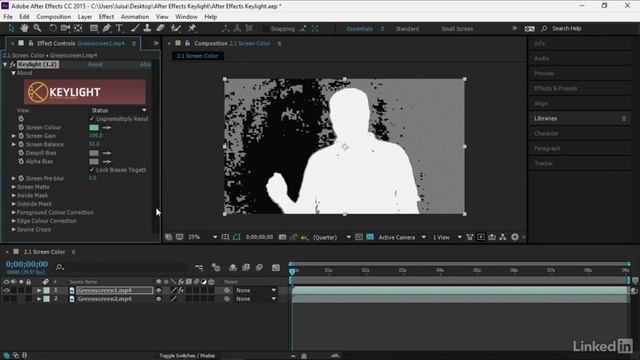Image resolution: width=640 pixels, height=360 pixels.
Task: Select the Rotation tool
Action: click(x=53, y=28)
